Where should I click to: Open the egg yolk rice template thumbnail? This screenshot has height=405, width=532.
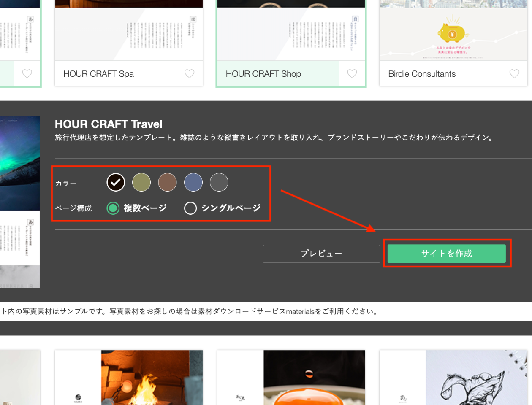tap(291, 377)
